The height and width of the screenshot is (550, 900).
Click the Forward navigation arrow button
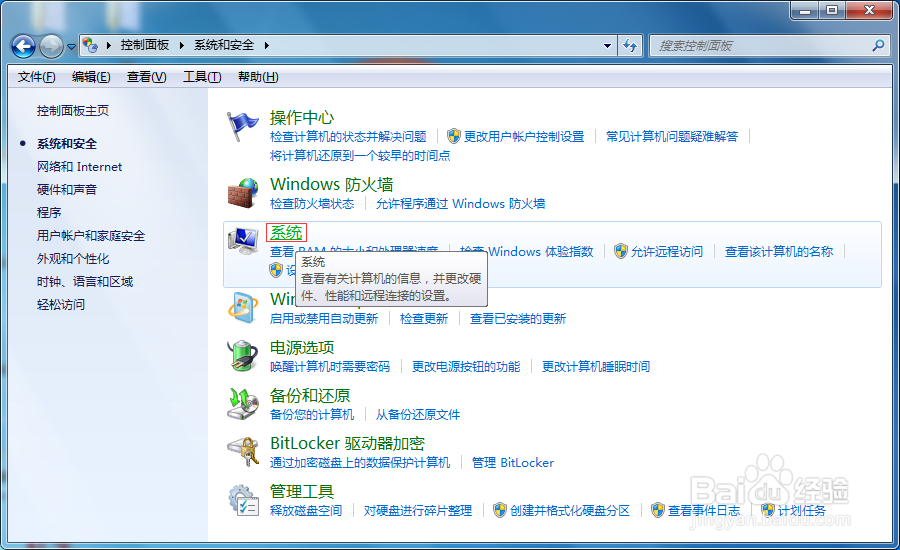coord(51,46)
